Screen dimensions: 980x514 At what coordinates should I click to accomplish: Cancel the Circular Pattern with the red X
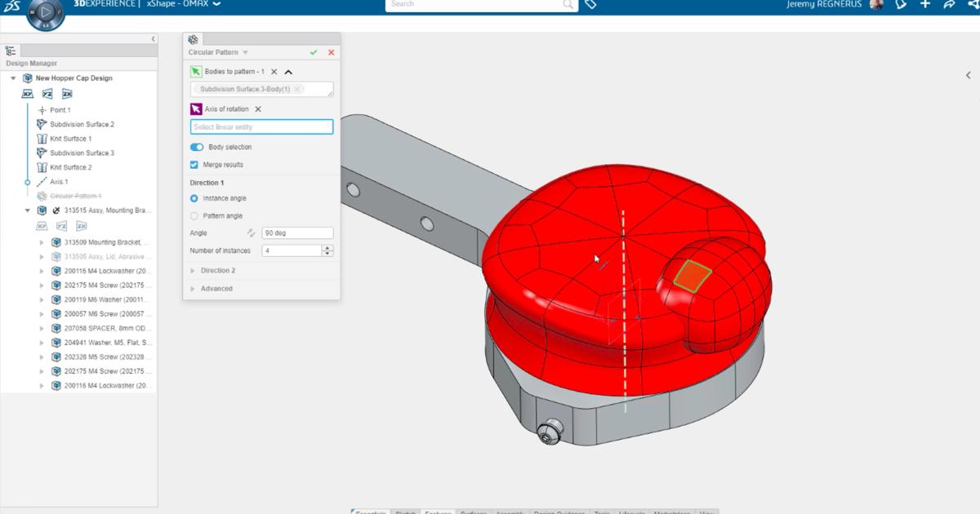tap(330, 51)
